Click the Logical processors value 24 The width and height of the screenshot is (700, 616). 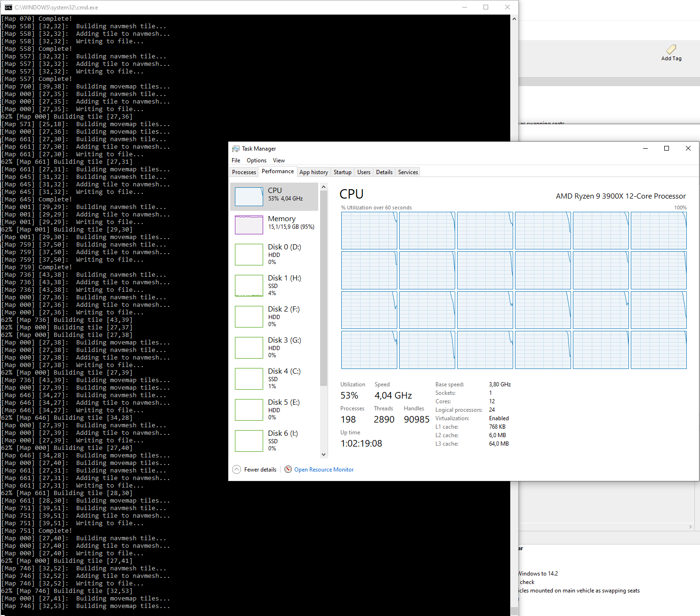pos(492,410)
